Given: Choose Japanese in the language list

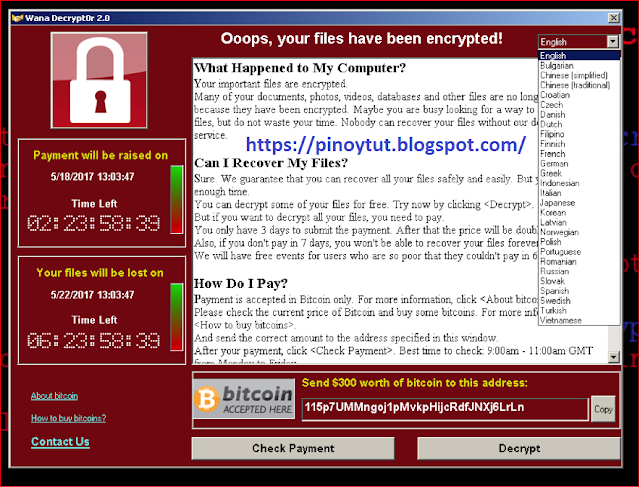Looking at the screenshot, I should 558,203.
